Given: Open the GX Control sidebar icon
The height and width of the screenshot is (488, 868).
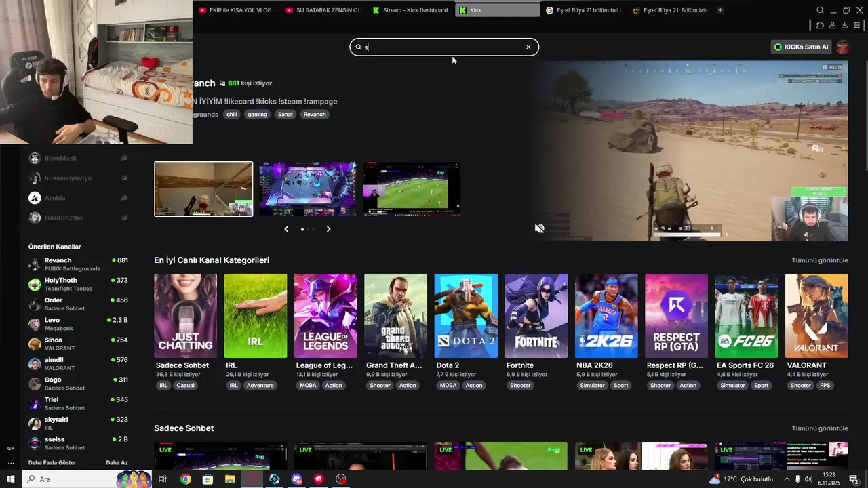Looking at the screenshot, I should (x=10, y=448).
